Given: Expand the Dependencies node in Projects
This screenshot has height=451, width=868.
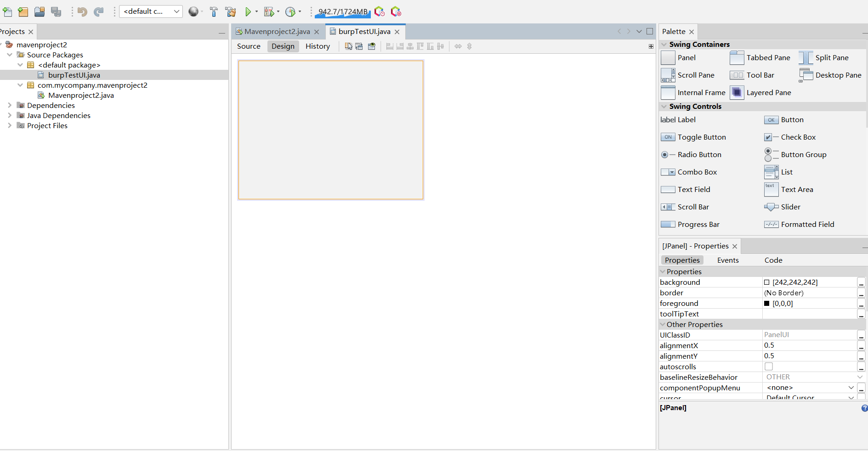Looking at the screenshot, I should pos(9,105).
